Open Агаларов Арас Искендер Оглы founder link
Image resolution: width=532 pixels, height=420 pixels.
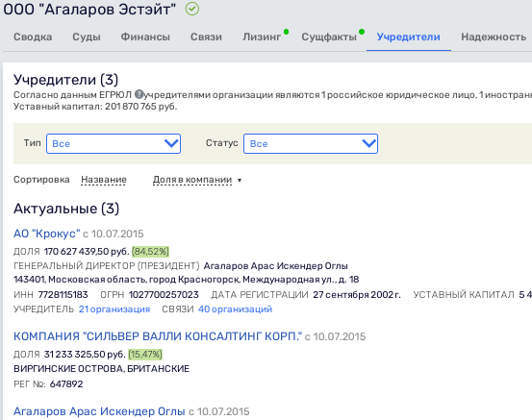point(99,411)
